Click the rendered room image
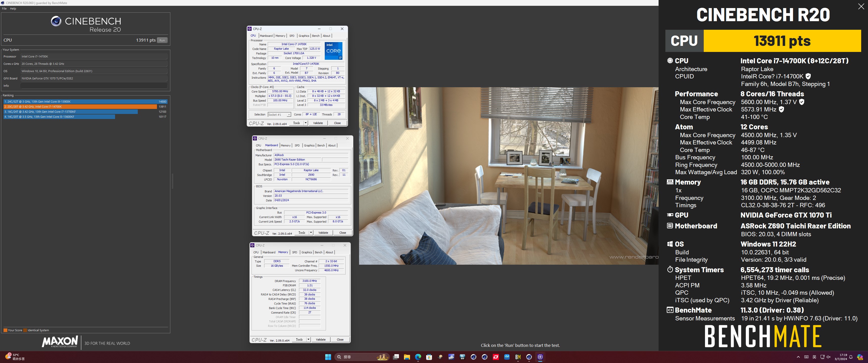 [508, 176]
